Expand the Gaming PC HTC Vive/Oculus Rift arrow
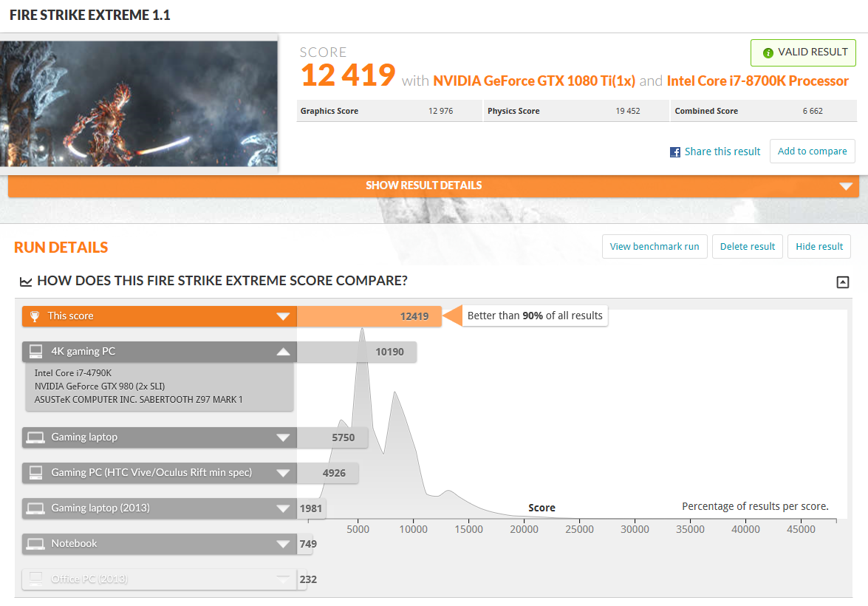868x606 pixels. click(283, 473)
